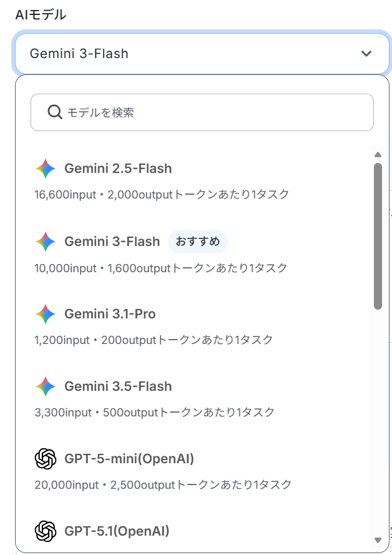Viewport: 392px width, 555px height.
Task: Click the scrollbar up arrow in model list
Action: (378, 155)
